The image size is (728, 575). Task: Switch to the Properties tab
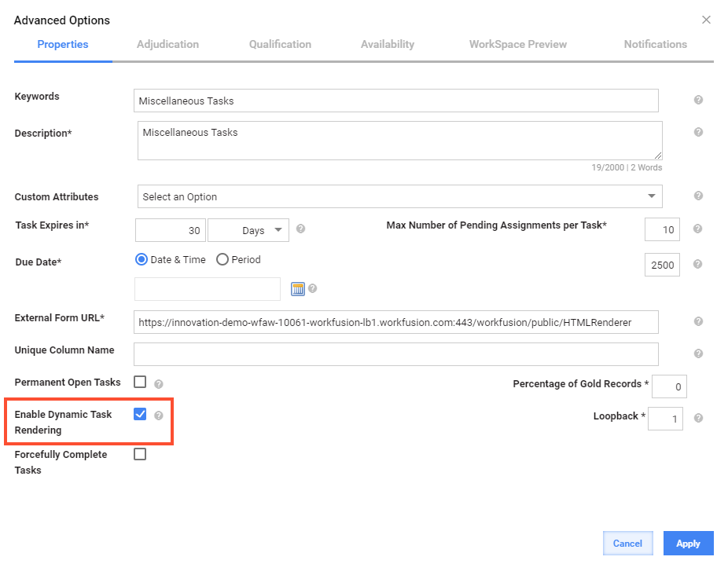coord(63,45)
